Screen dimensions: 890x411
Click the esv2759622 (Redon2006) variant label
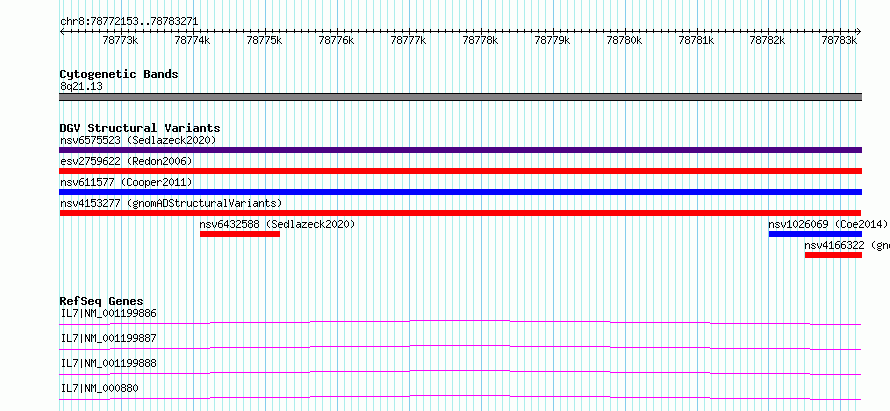pos(126,161)
